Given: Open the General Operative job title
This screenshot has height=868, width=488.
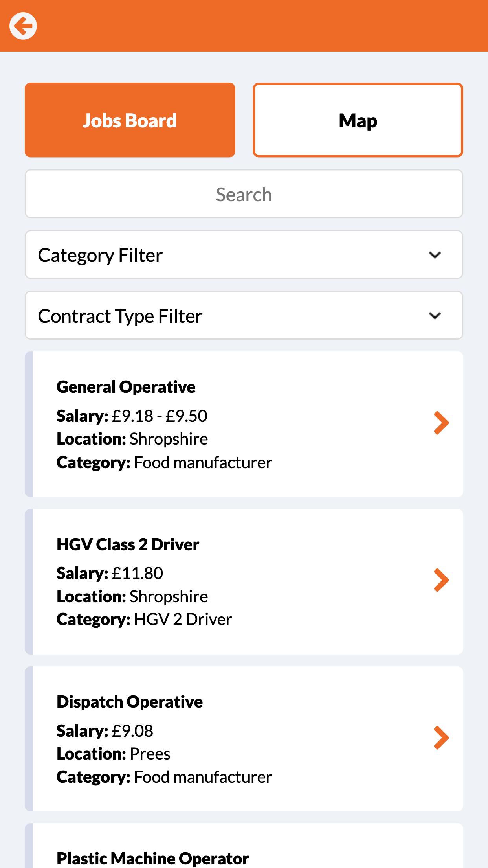Looking at the screenshot, I should coord(126,387).
